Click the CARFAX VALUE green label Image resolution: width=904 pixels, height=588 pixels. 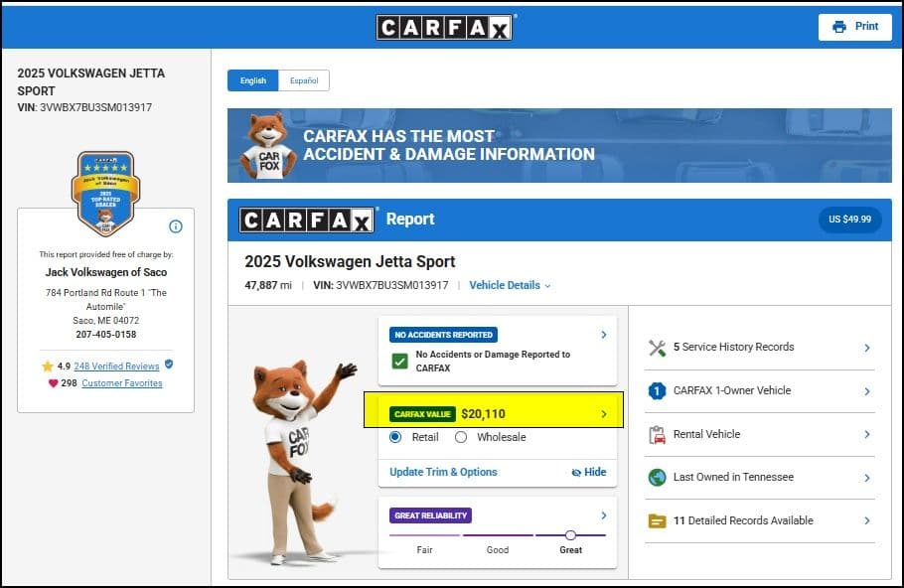(422, 414)
